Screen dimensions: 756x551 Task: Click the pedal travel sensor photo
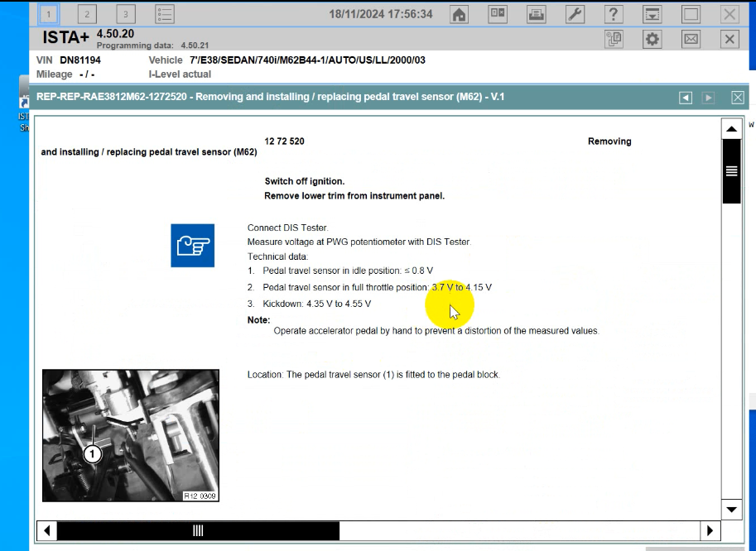point(131,435)
